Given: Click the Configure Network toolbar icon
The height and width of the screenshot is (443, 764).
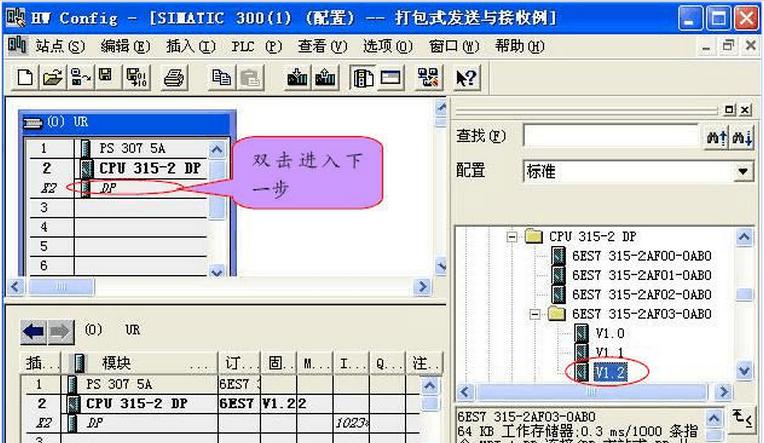Looking at the screenshot, I should point(428,77).
